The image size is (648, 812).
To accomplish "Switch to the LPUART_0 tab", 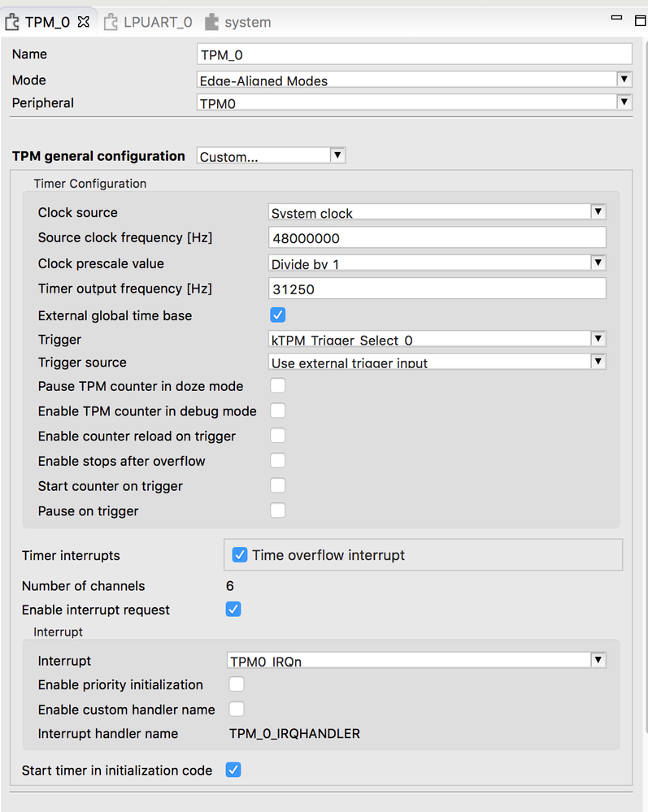I will [149, 22].
